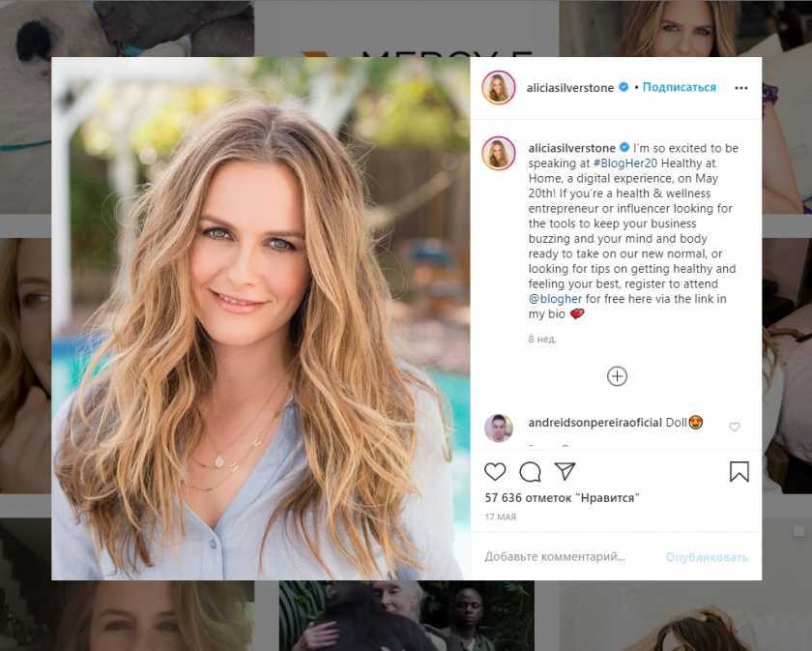812x651 pixels.
Task: Open the 17 МАЯ post date link
Action: click(x=501, y=517)
